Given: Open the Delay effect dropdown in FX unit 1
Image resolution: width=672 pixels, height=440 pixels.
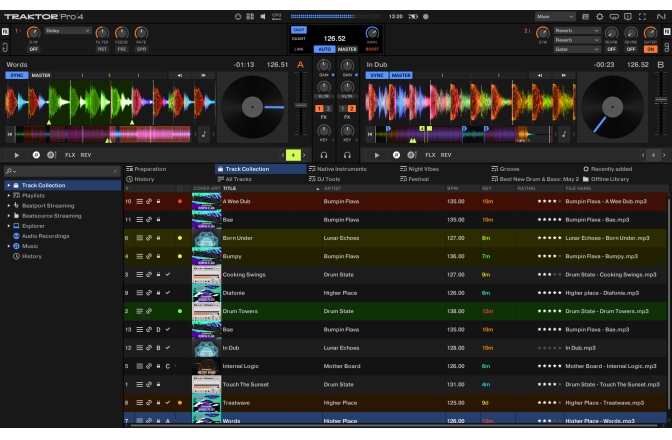Looking at the screenshot, I should tap(68, 31).
